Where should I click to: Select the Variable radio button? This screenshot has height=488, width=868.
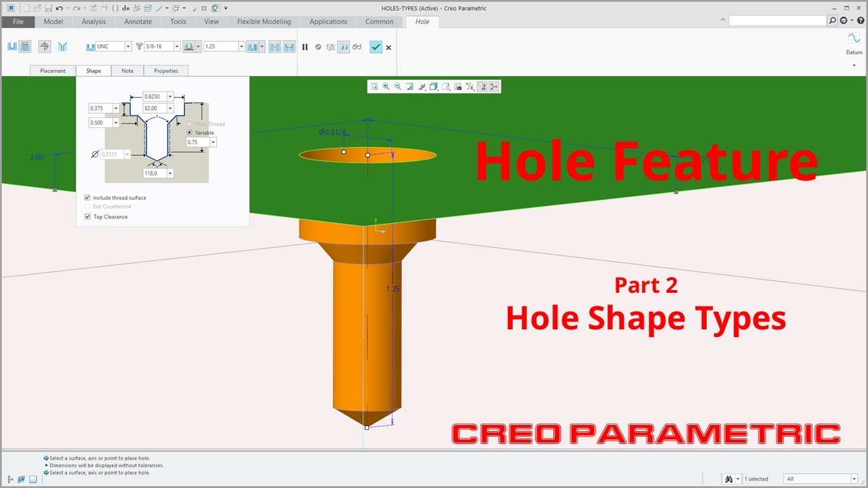click(189, 133)
